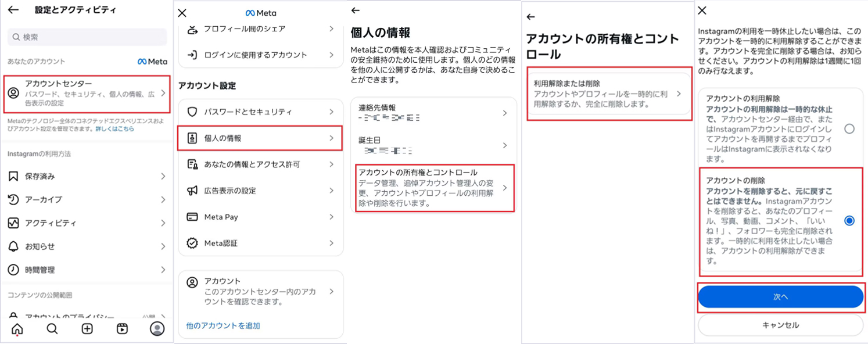Click the アカウント設定 heading
The width and height of the screenshot is (868, 344).
[x=207, y=86]
